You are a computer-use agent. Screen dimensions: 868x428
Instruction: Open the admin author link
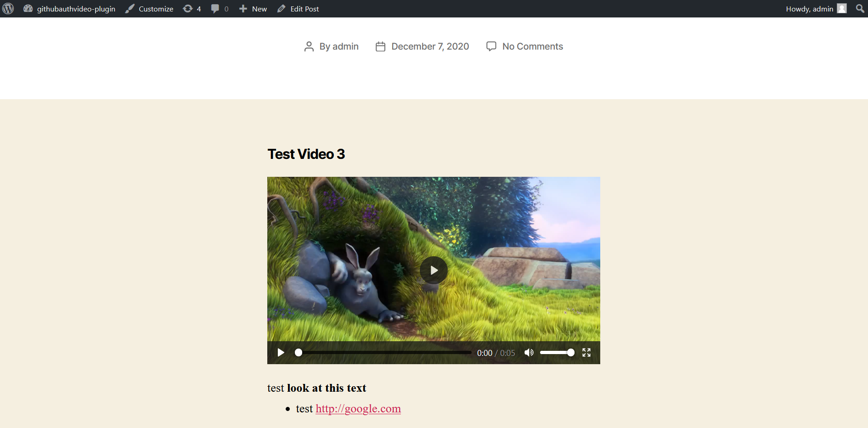[345, 46]
